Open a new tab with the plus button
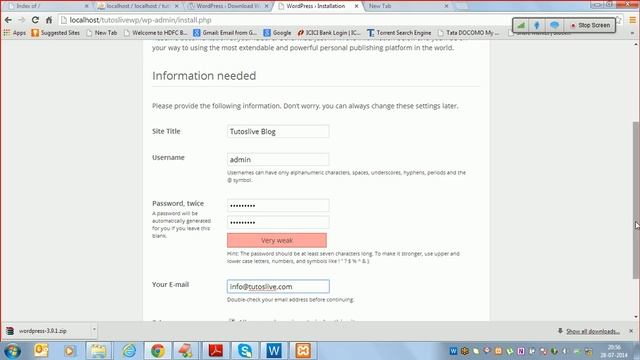This screenshot has height=360, width=640. point(461,6)
